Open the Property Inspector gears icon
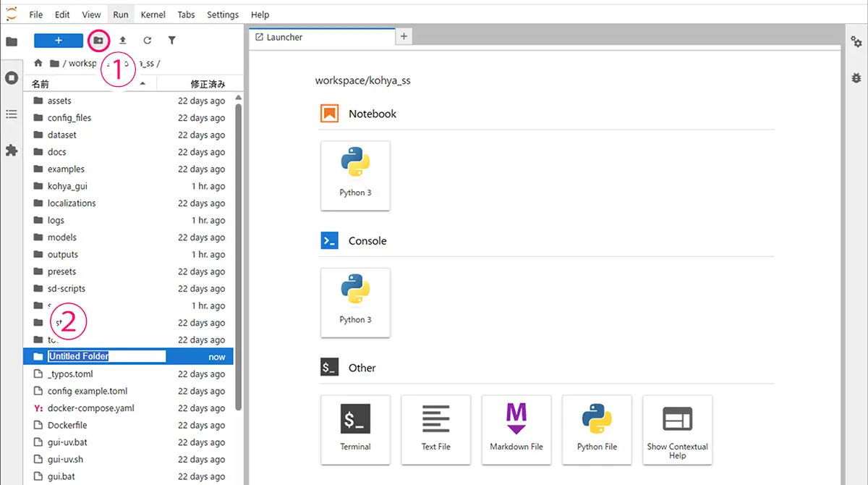This screenshot has width=868, height=485. click(x=856, y=42)
